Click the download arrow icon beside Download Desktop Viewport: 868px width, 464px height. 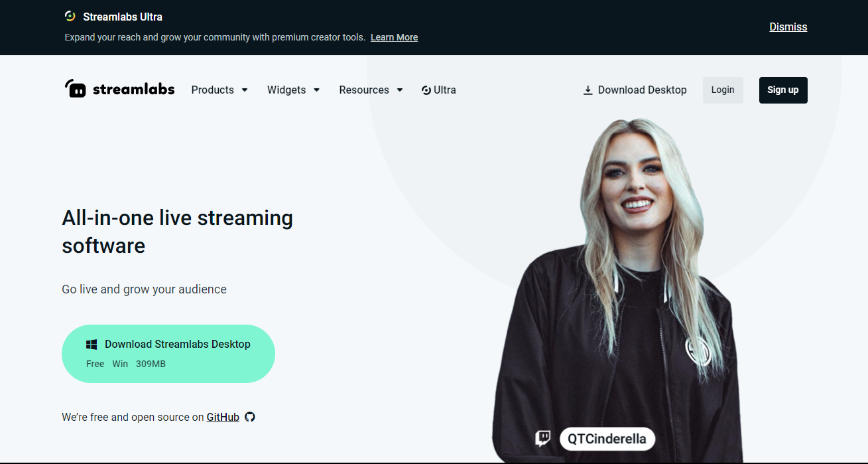pyautogui.click(x=588, y=90)
